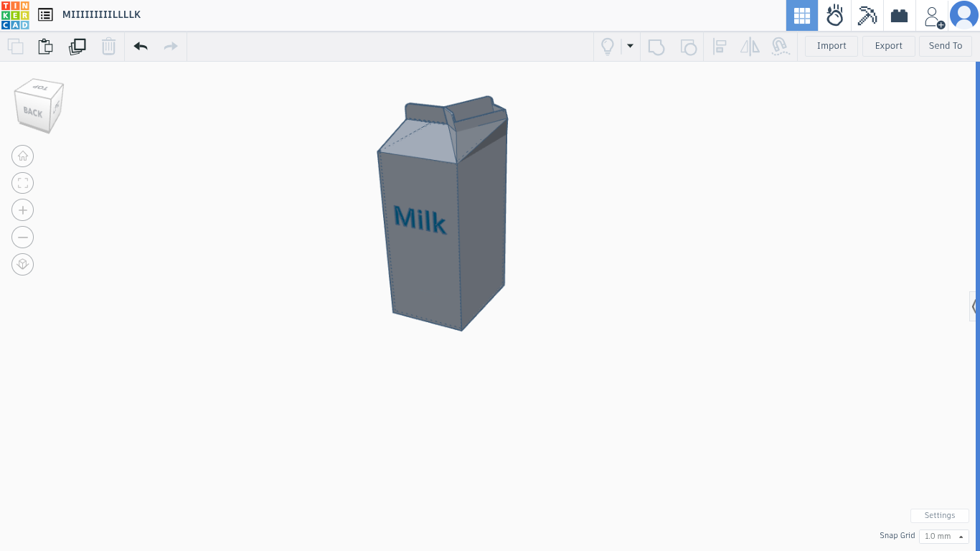
Task: Click the Delete trash icon
Action: click(x=108, y=47)
